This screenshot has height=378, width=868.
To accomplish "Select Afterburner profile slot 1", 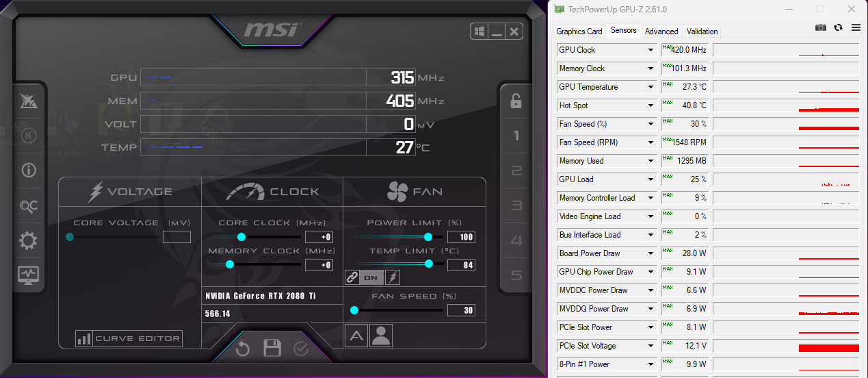I will coord(516,136).
